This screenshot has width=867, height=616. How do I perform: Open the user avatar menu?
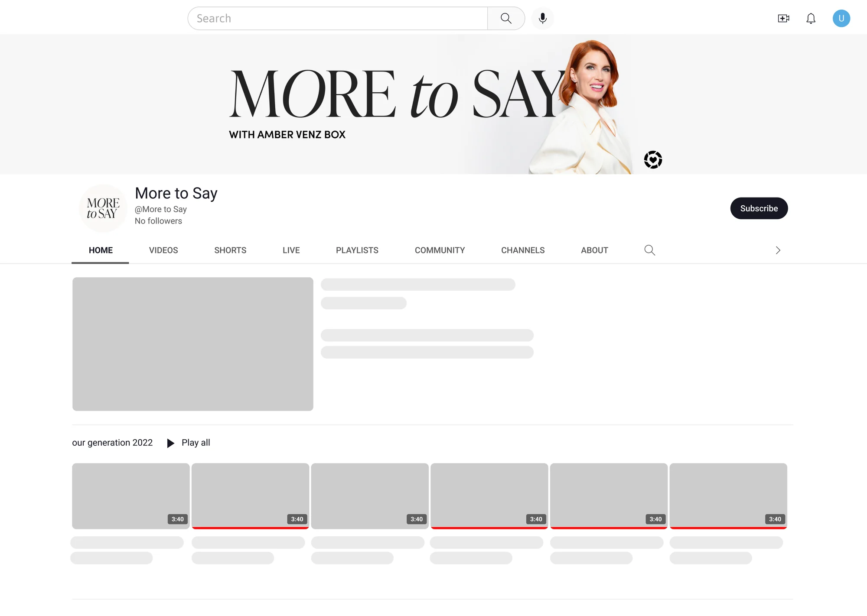[841, 18]
